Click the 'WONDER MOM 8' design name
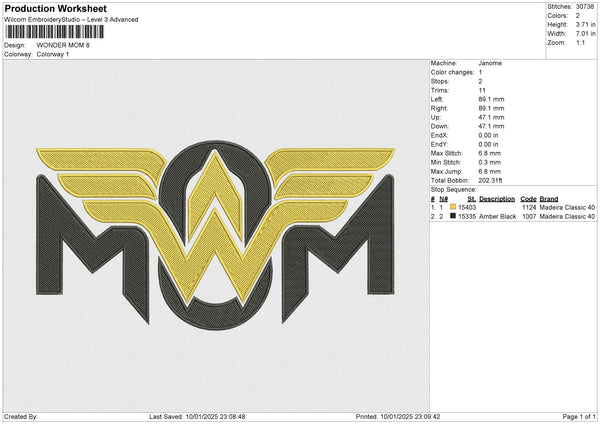 click(63, 45)
